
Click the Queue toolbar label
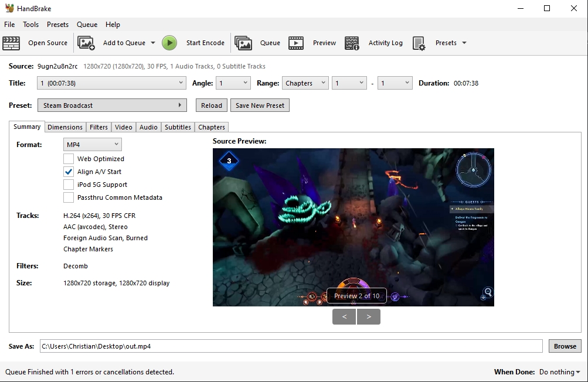[270, 43]
